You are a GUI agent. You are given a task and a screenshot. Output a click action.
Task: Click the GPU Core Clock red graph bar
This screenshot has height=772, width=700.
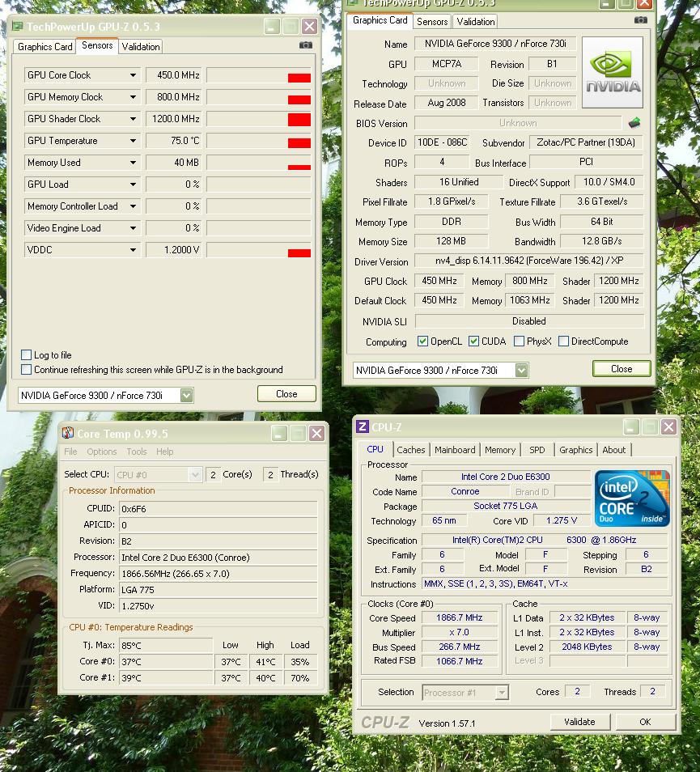click(299, 78)
